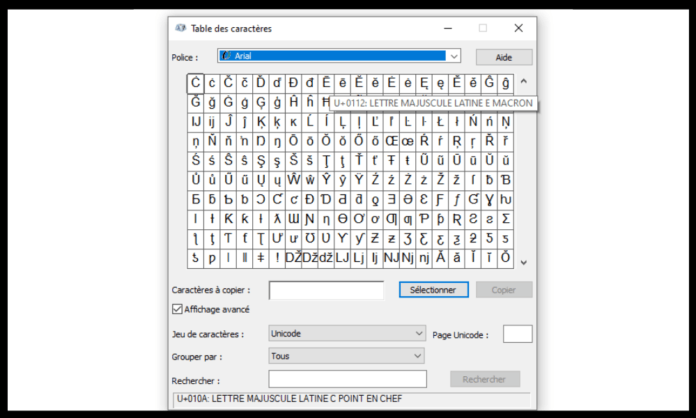This screenshot has width=696, height=418.
Task: Pick the Ǝ reversed E character
Action: point(392,200)
